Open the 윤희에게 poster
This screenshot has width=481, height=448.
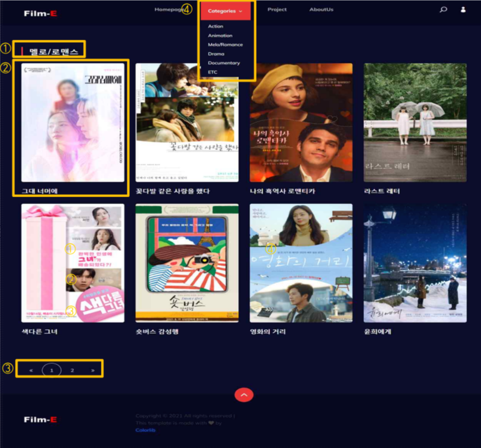point(415,263)
